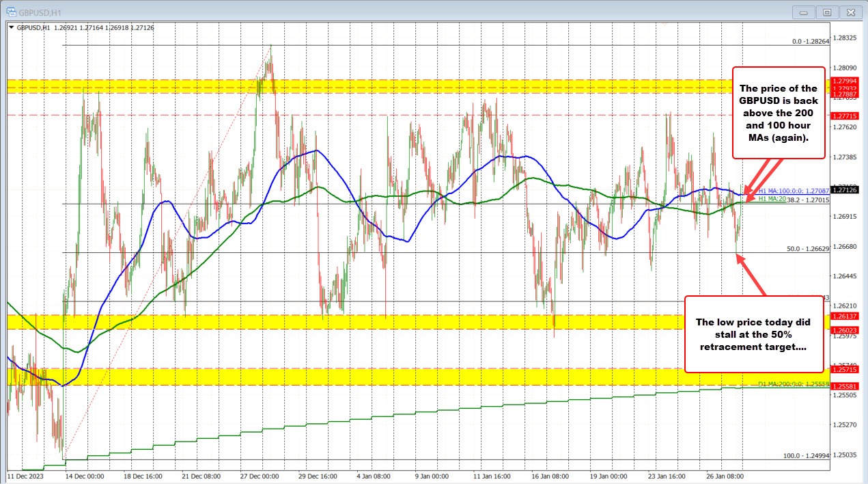The image size is (868, 484).
Task: Click the 11 Dec 2023 date on the time axis
Action: coord(25,476)
